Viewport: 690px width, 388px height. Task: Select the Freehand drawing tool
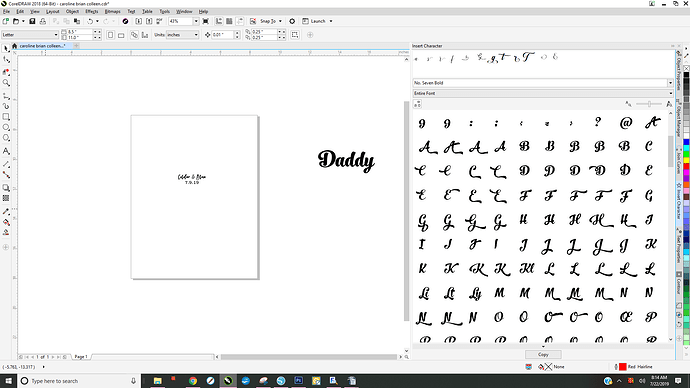click(x=6, y=95)
